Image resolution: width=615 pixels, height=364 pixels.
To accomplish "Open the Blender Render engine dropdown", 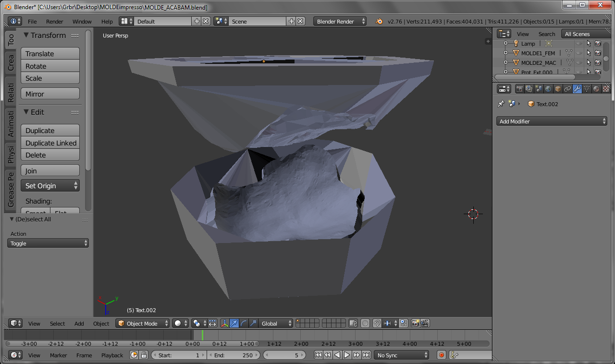I will click(x=340, y=22).
